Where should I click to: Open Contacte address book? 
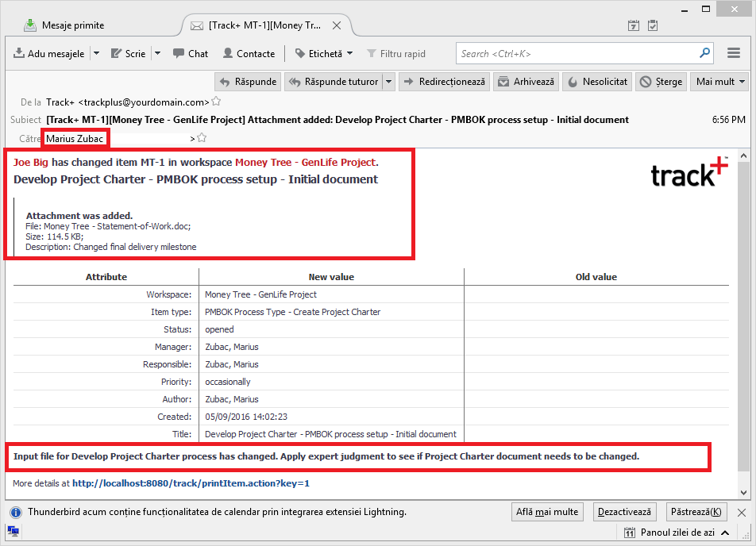tap(249, 54)
